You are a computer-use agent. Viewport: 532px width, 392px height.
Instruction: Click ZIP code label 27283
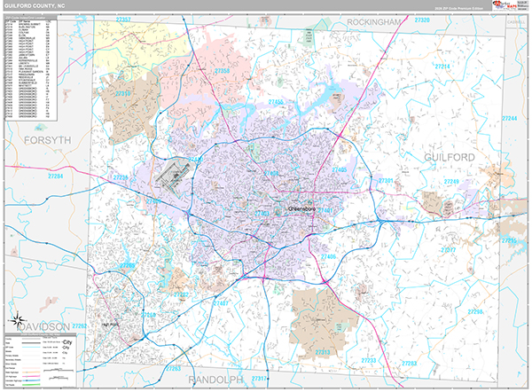tap(409, 364)
